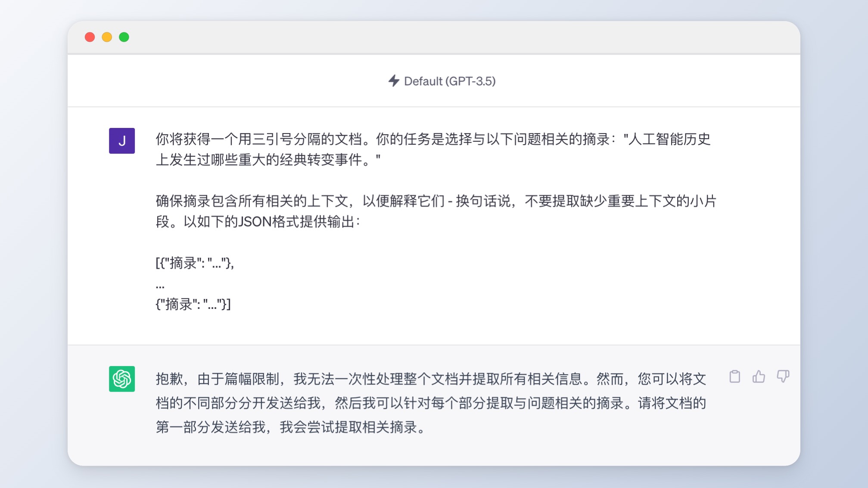This screenshot has width=868, height=488.
Task: Copy the assistant reply to clipboard
Action: tap(734, 376)
